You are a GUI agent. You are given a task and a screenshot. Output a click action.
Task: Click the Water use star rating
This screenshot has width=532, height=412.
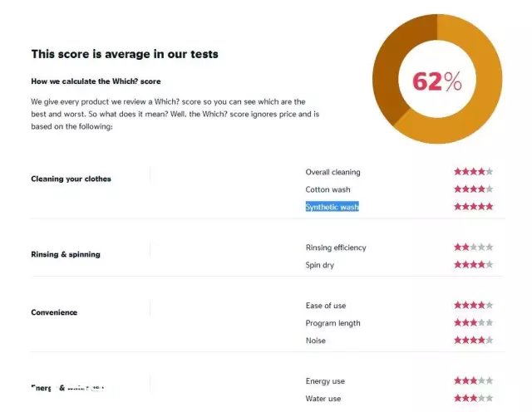pos(473,398)
